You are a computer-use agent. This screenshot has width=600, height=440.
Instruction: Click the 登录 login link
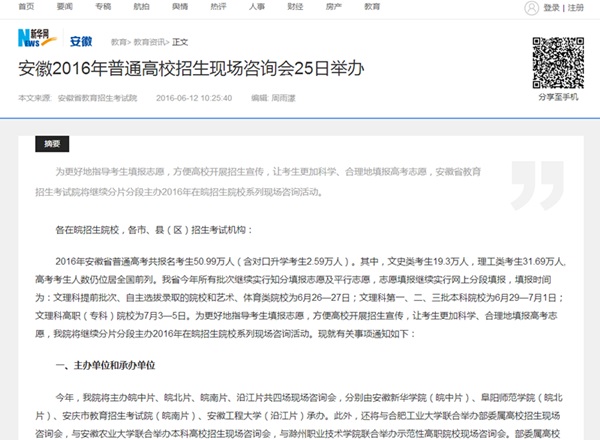tap(551, 7)
